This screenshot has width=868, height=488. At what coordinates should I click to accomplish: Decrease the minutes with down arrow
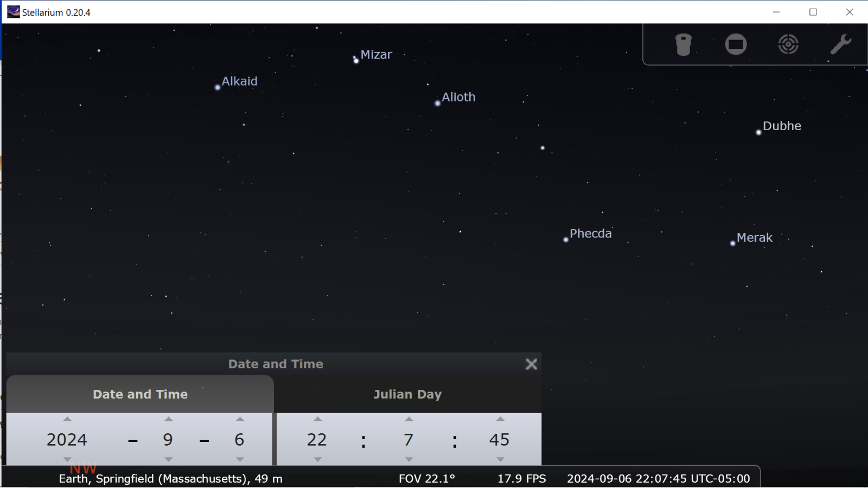[x=409, y=459]
